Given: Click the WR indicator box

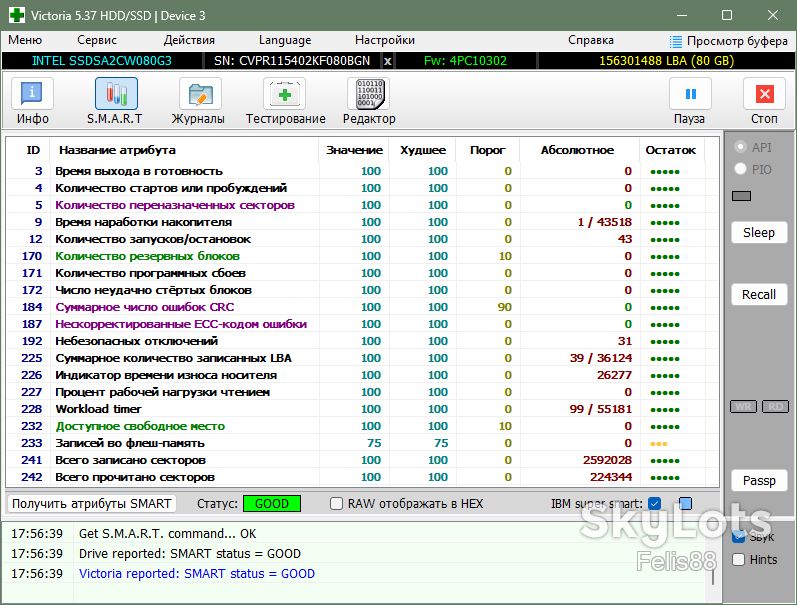Looking at the screenshot, I should tap(743, 406).
